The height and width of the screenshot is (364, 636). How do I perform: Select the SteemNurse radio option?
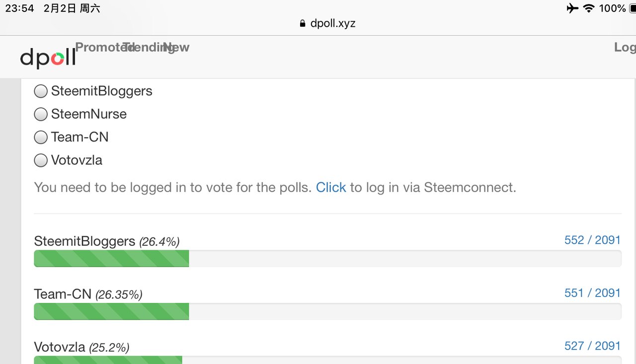click(x=41, y=114)
